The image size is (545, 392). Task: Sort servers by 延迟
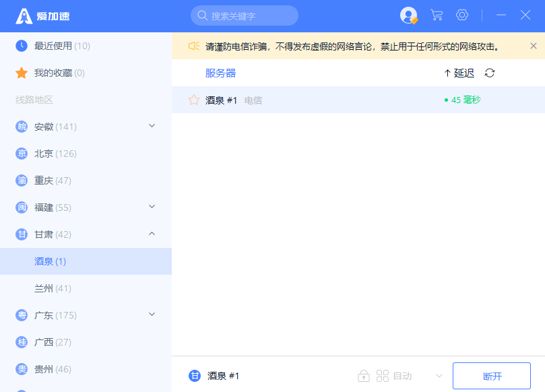tap(459, 73)
